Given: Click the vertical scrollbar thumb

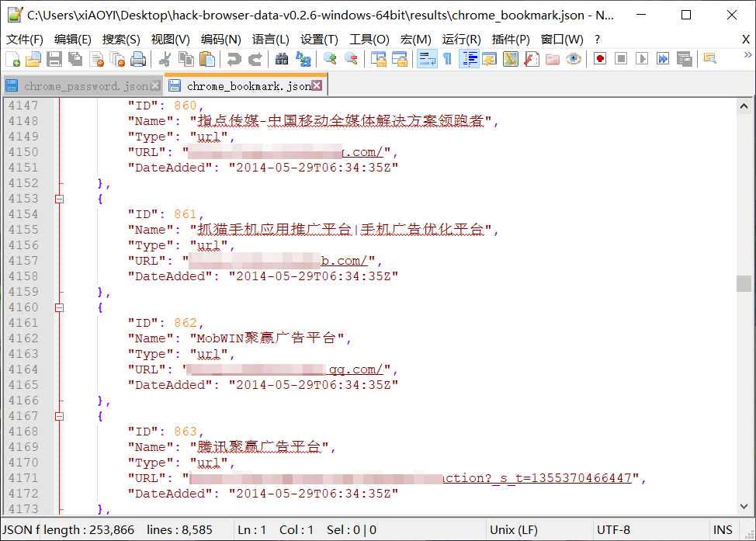Looking at the screenshot, I should point(744,283).
